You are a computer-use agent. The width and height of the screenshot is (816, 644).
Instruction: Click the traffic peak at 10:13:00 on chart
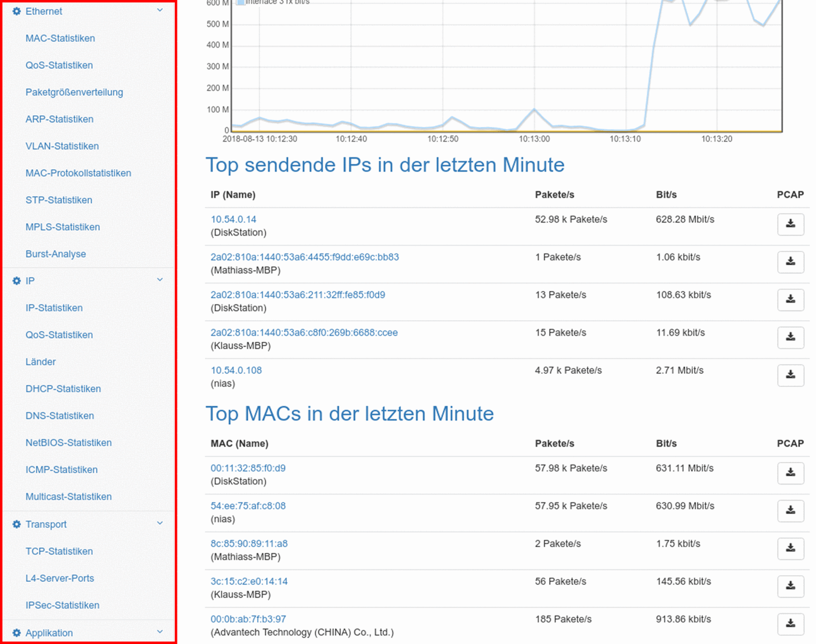[x=534, y=110]
